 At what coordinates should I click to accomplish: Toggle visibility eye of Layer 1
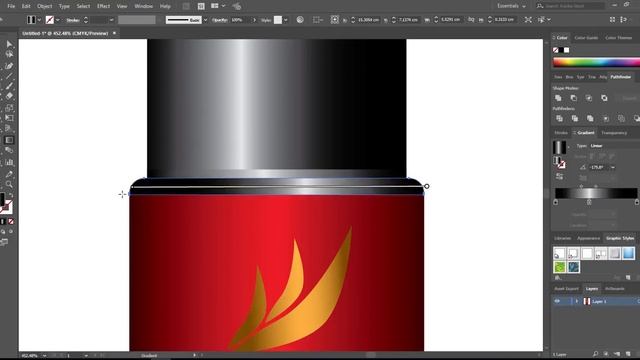[x=557, y=301]
